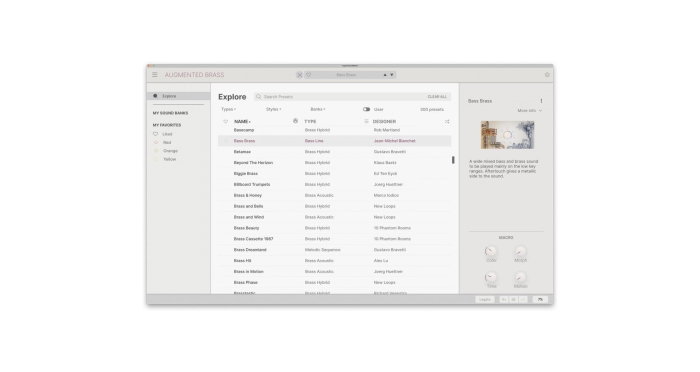Open My Sound Banks section

(x=171, y=113)
